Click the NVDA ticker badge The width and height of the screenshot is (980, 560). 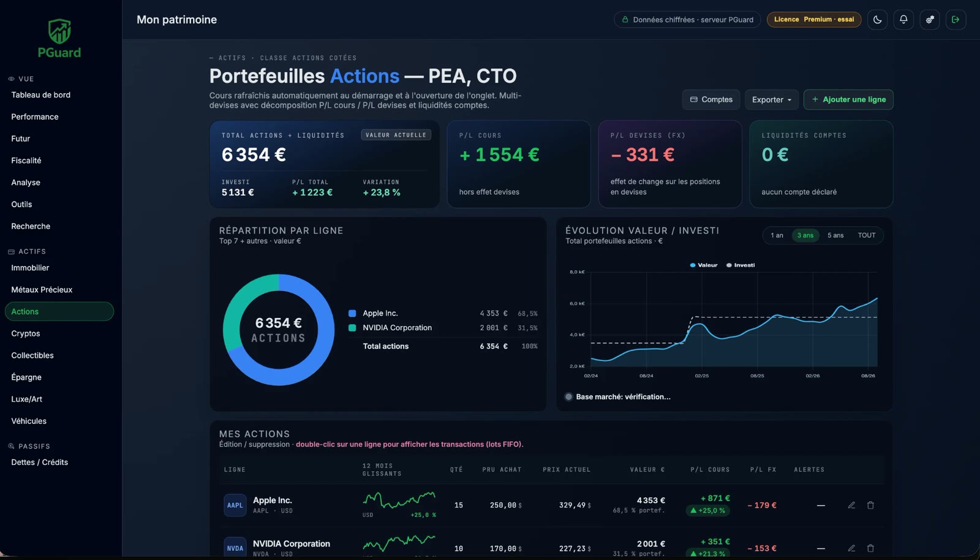[x=235, y=548]
